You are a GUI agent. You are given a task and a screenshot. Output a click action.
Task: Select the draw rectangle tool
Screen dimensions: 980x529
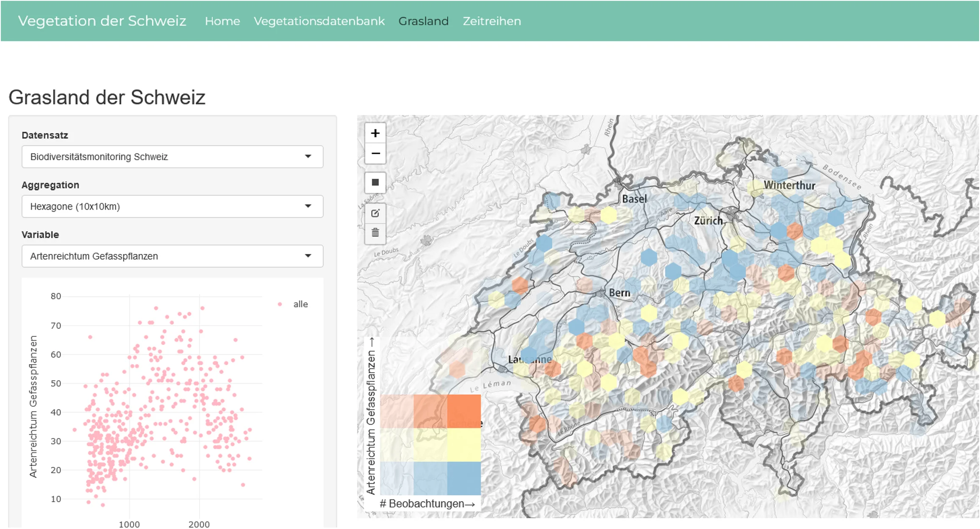coord(375,183)
